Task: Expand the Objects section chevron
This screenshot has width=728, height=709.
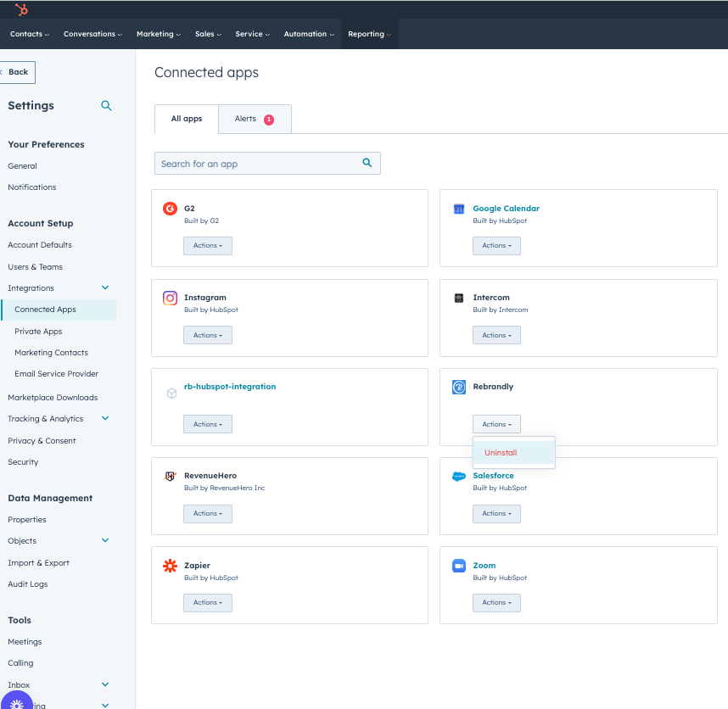Action: [x=105, y=540]
